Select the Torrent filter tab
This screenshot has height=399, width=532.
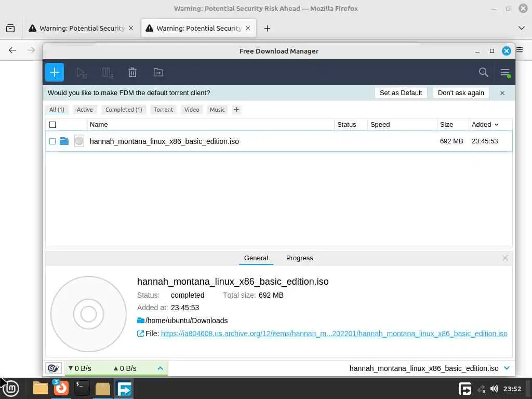pos(163,110)
